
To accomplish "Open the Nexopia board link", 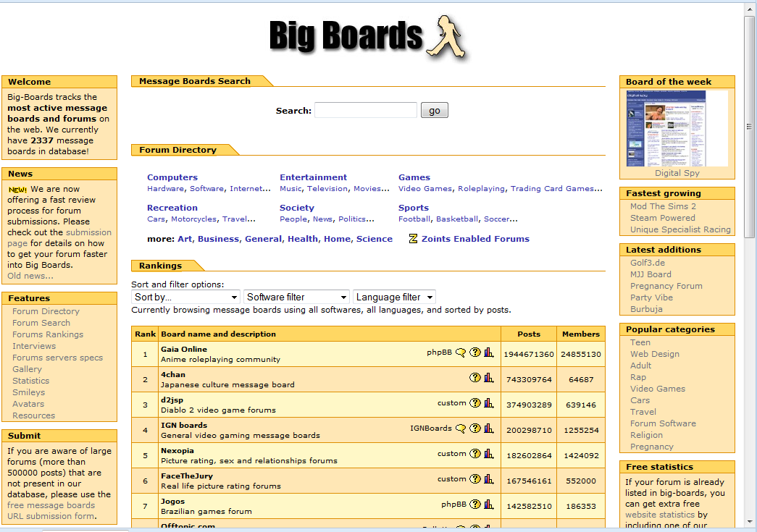I will (x=177, y=450).
